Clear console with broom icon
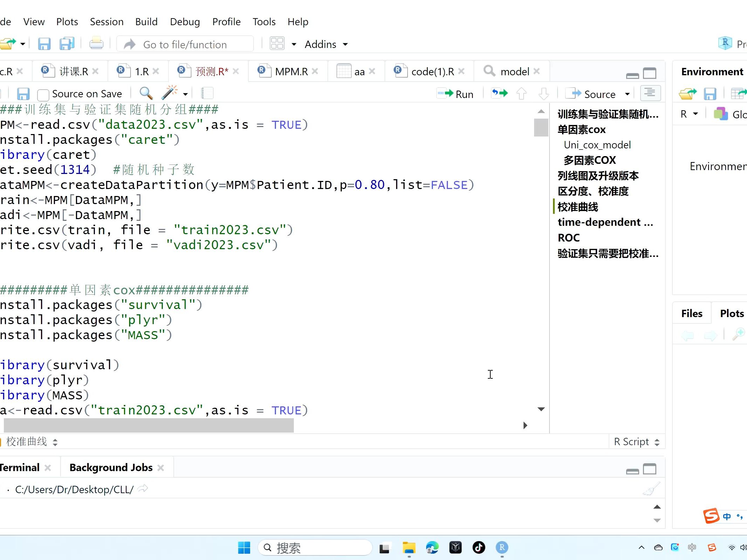The image size is (747, 560). 651,489
